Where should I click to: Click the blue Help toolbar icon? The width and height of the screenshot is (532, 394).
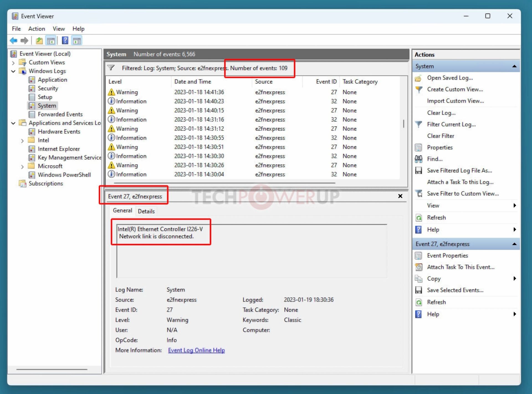65,41
